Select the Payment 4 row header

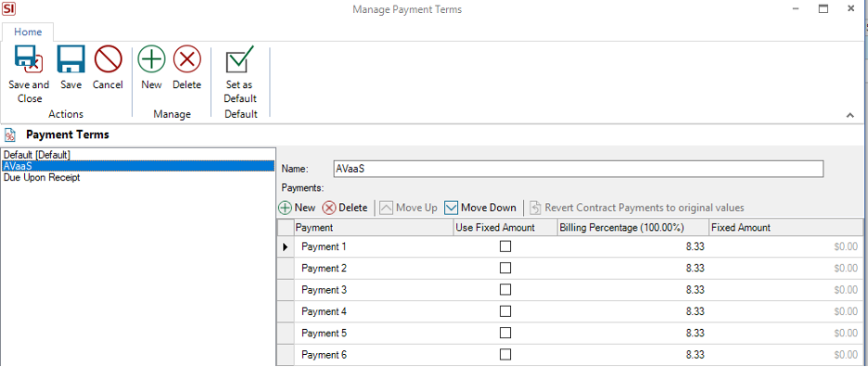click(285, 311)
